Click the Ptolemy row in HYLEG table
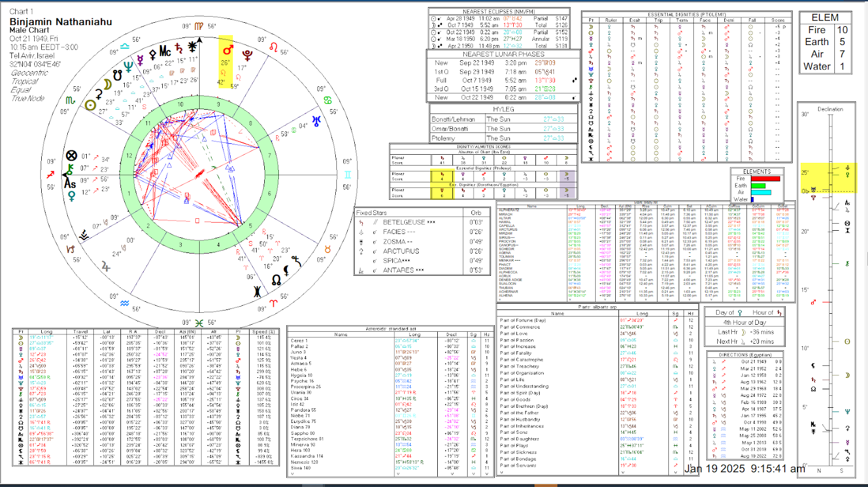 coord(503,138)
